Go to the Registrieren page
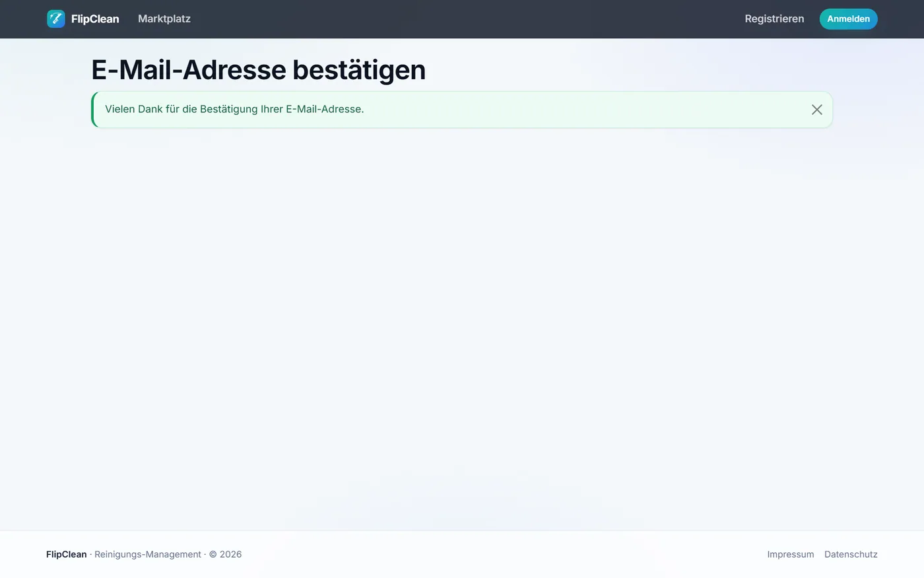Screen dimensions: 924x578 (x=774, y=18)
